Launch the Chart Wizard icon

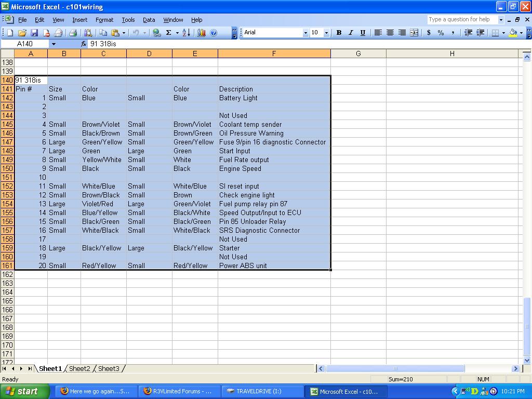pyautogui.click(x=202, y=32)
